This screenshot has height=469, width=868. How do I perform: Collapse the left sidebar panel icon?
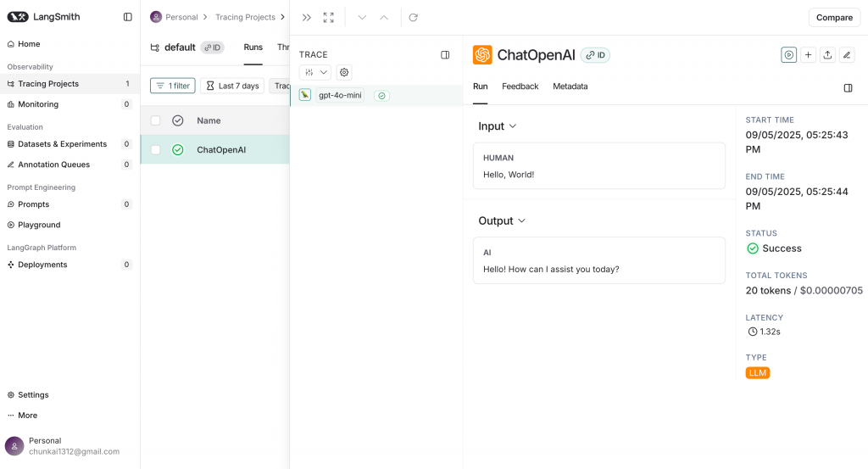[x=128, y=17]
